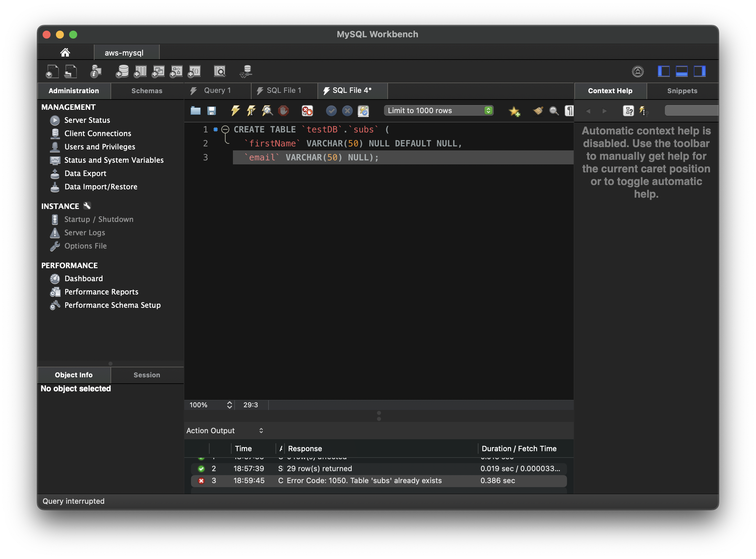
Task: Beautify the SQL with broom icon
Action: pos(538,111)
